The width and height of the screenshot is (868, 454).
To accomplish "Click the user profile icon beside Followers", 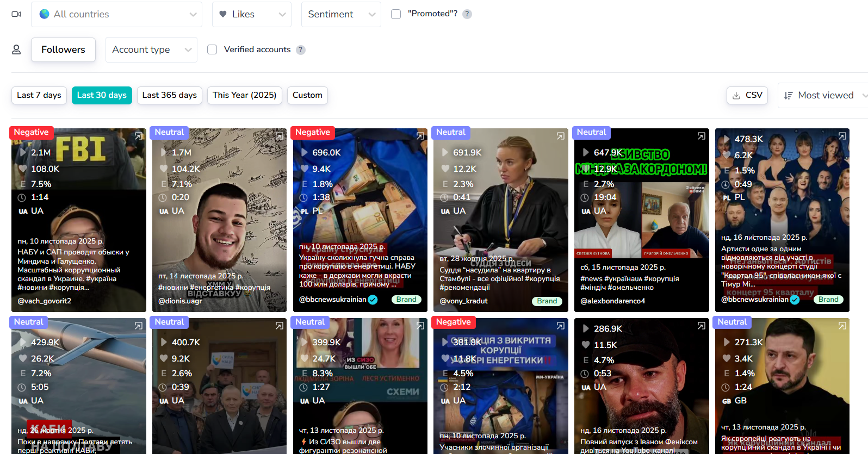I will point(16,49).
